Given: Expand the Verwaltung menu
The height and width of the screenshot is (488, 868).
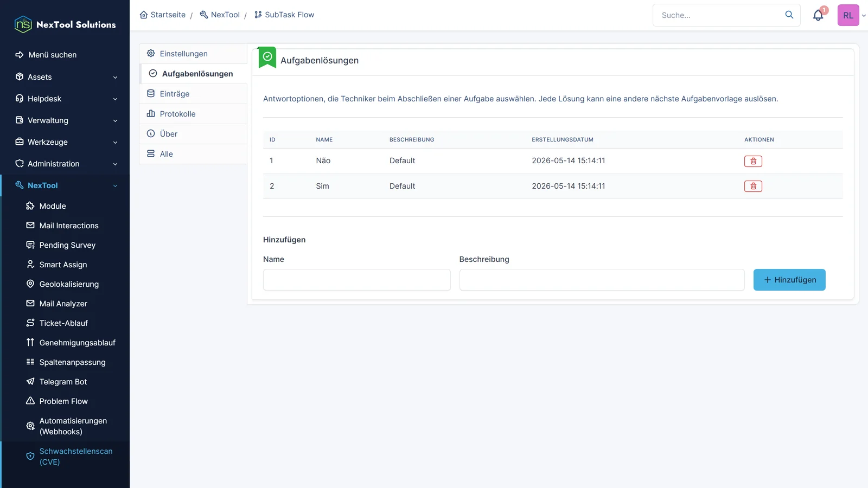Looking at the screenshot, I should (x=66, y=120).
